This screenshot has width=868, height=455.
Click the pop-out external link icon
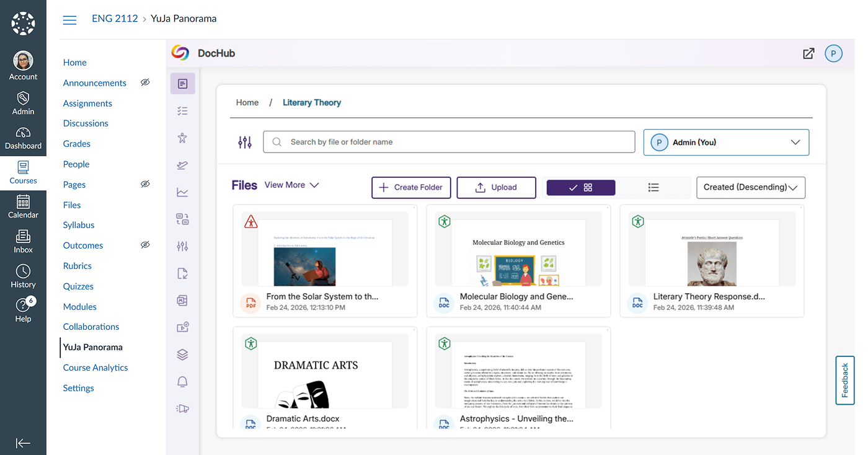pyautogui.click(x=808, y=54)
